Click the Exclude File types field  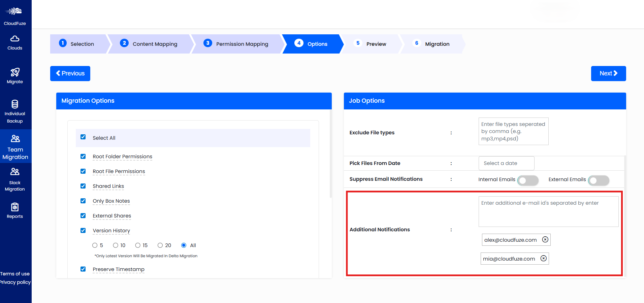tap(513, 131)
